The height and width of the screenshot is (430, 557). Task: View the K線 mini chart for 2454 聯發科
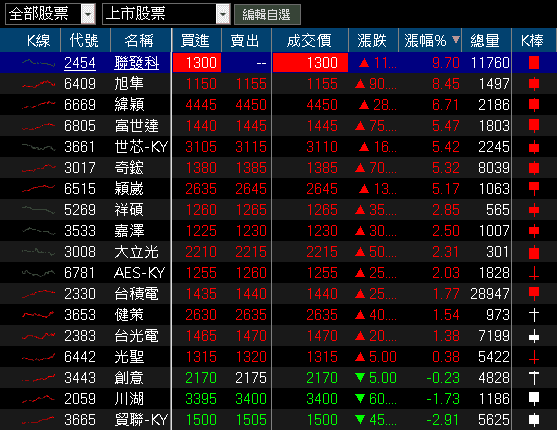38,63
